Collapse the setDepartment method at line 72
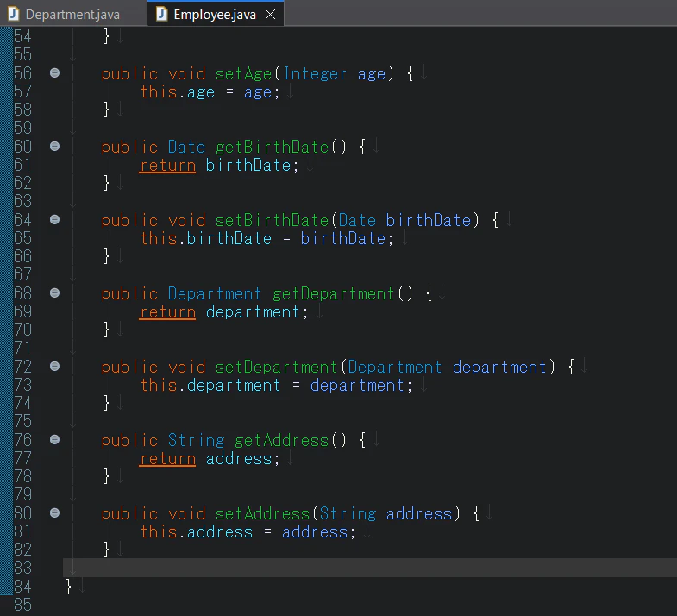 [x=55, y=367]
